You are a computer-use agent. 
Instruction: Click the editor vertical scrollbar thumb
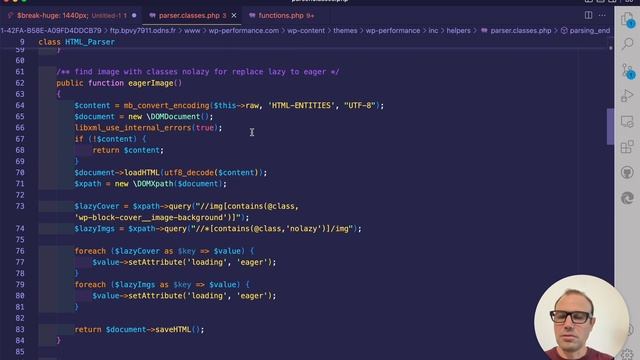610,127
